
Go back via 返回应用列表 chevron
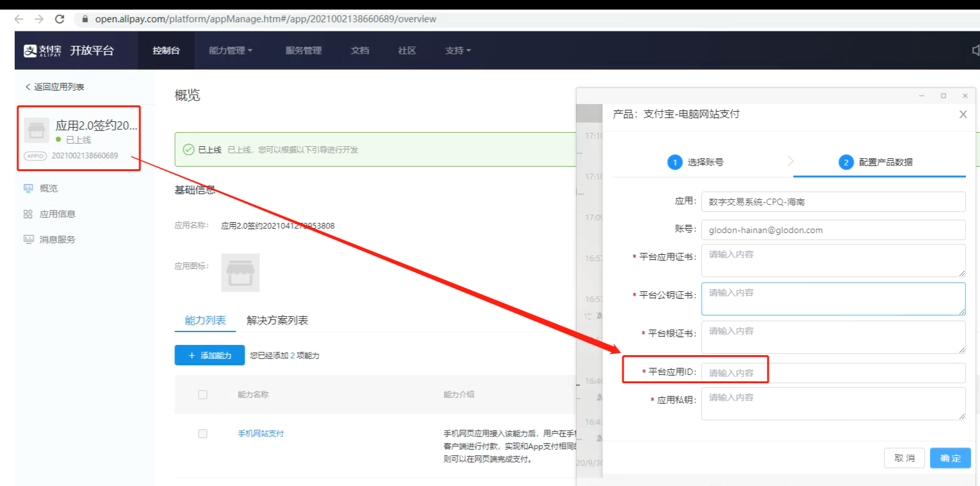coord(27,87)
